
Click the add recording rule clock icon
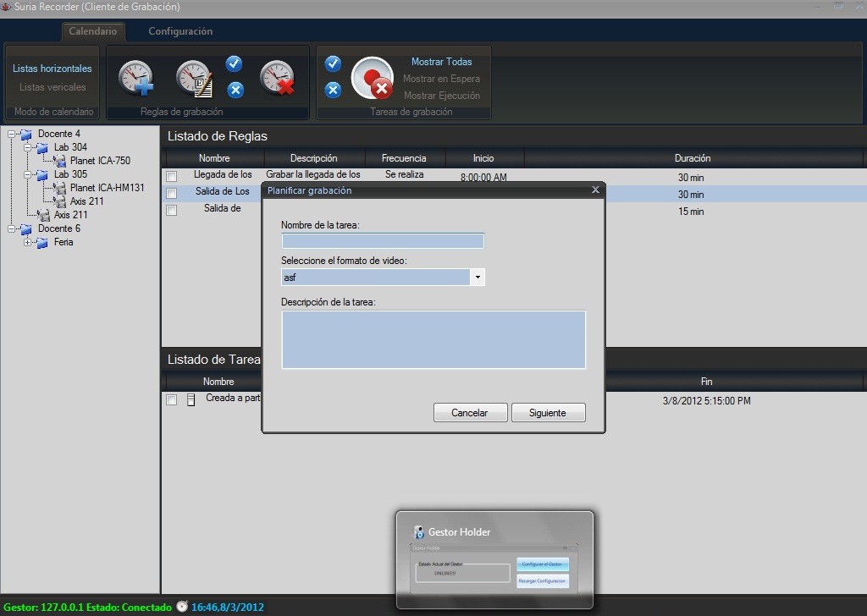pos(135,78)
